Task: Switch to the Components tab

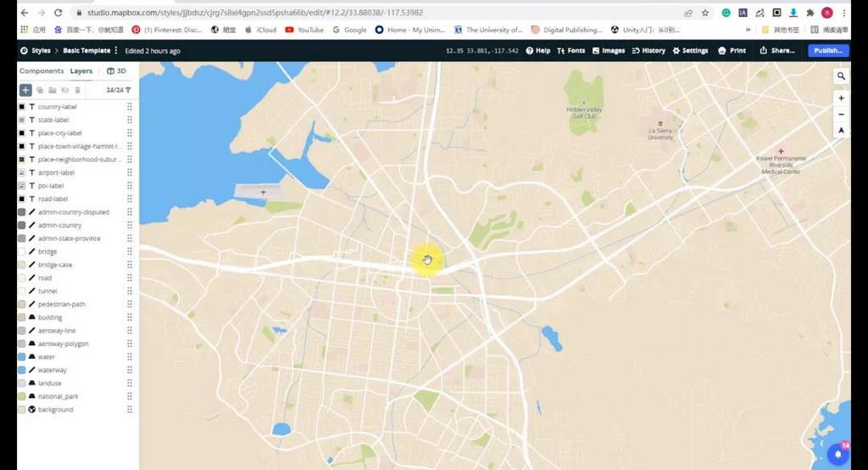Action: point(42,71)
